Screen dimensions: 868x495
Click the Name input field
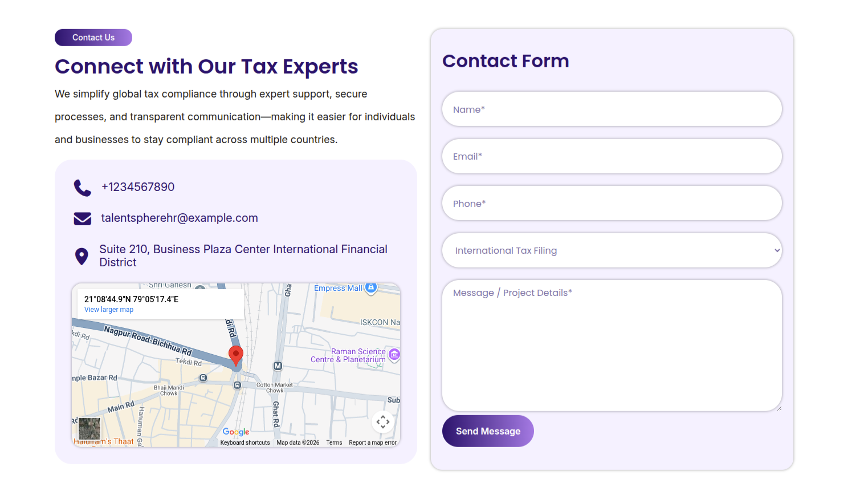click(612, 109)
